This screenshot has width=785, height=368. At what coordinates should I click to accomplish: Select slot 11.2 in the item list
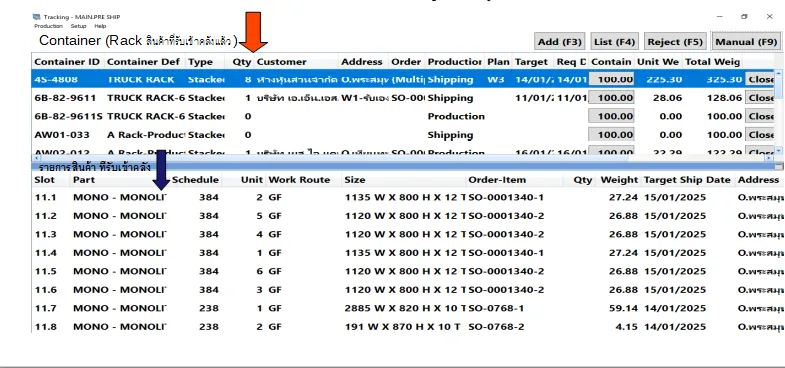coord(408,216)
